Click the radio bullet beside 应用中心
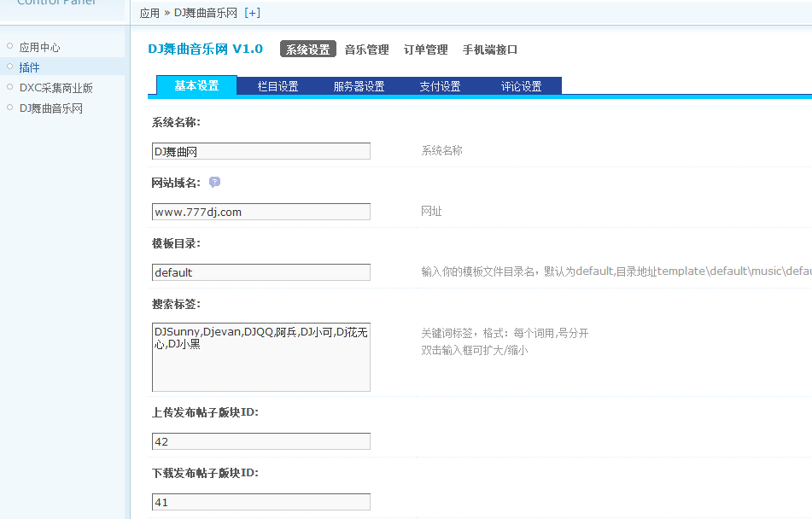 click(x=10, y=46)
